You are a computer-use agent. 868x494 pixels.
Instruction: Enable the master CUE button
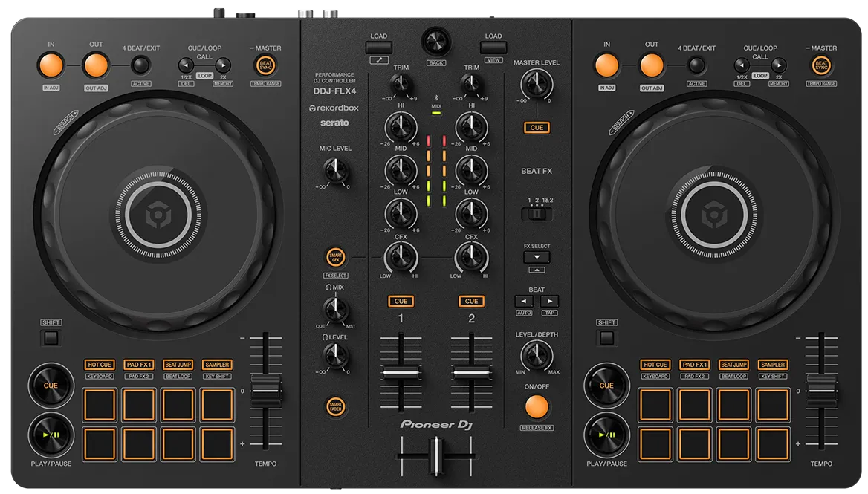point(536,127)
